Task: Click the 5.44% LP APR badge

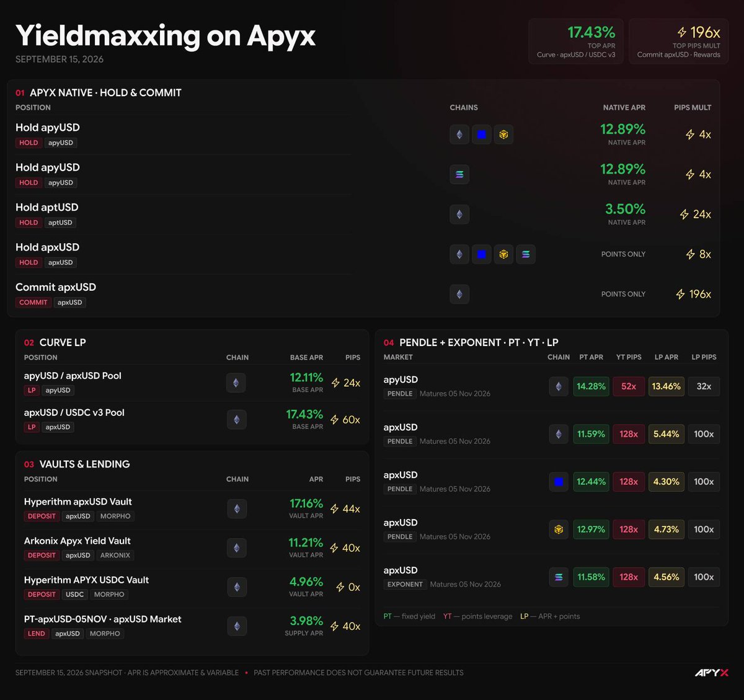Action: click(666, 434)
